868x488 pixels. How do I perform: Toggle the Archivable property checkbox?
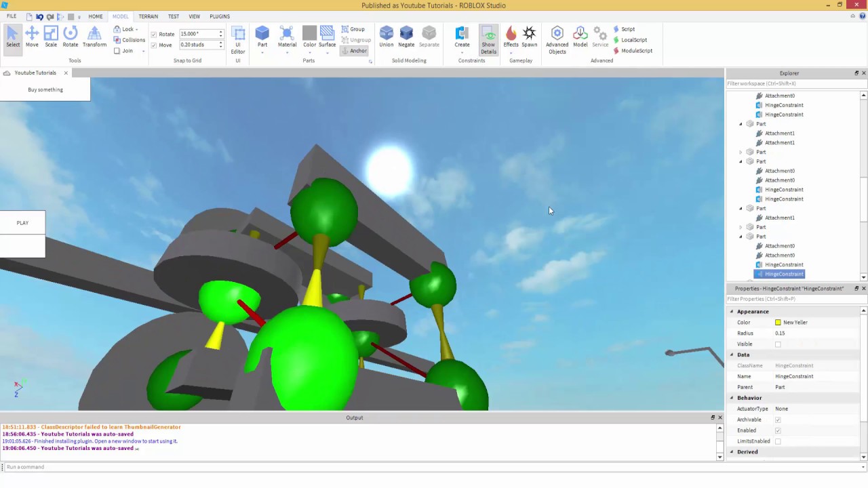tap(778, 420)
